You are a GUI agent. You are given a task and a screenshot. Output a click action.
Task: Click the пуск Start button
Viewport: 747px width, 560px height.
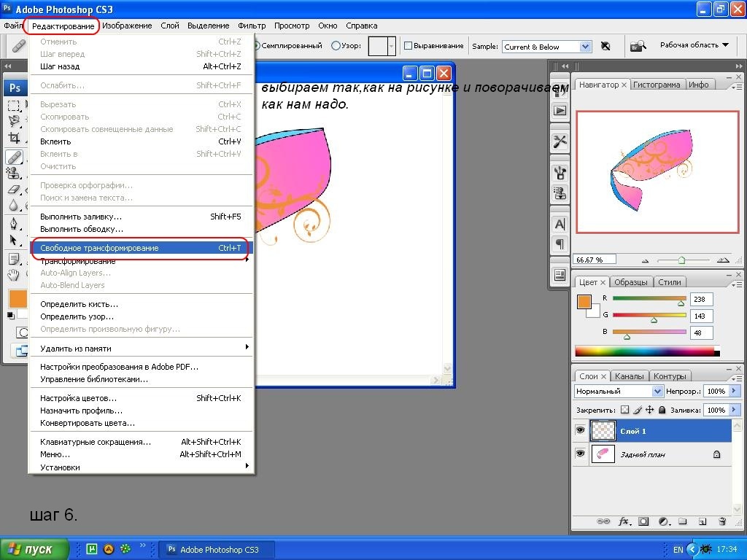tap(35, 549)
